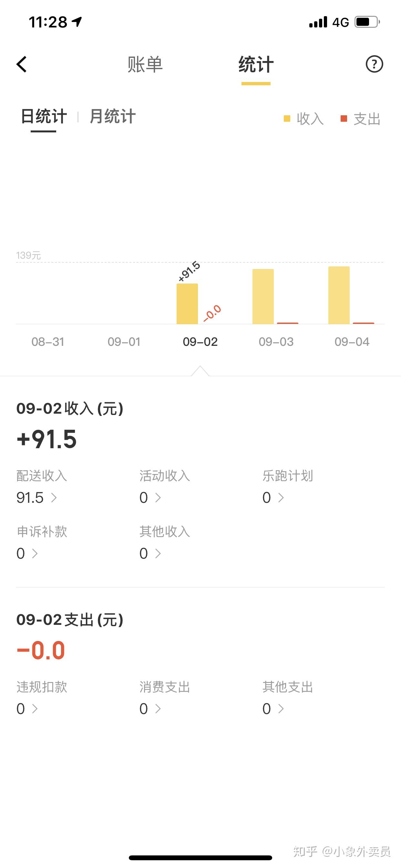Image resolution: width=401 pixels, height=868 pixels.
Task: Select the 统计 tab
Action: click(x=256, y=64)
